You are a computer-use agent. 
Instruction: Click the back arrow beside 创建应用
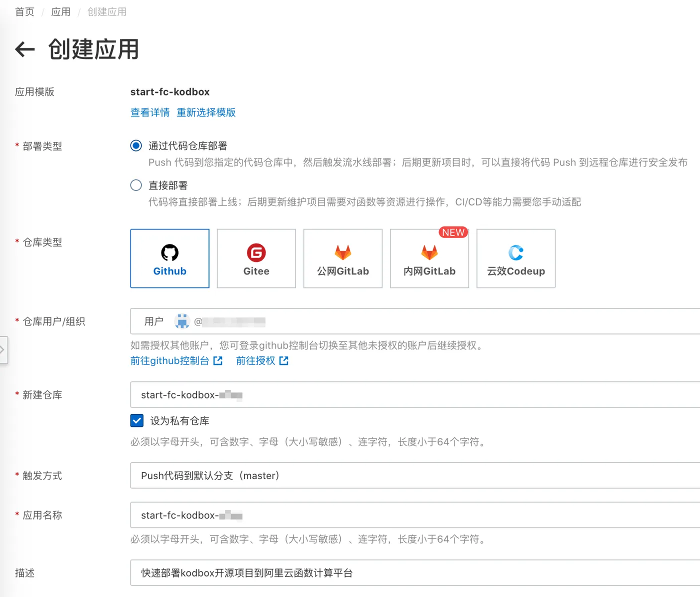(x=25, y=49)
